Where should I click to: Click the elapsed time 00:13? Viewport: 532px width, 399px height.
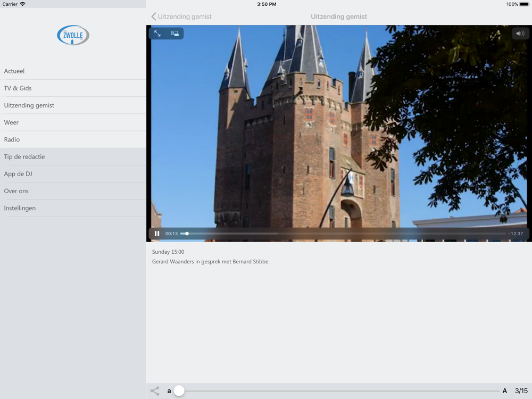(171, 234)
